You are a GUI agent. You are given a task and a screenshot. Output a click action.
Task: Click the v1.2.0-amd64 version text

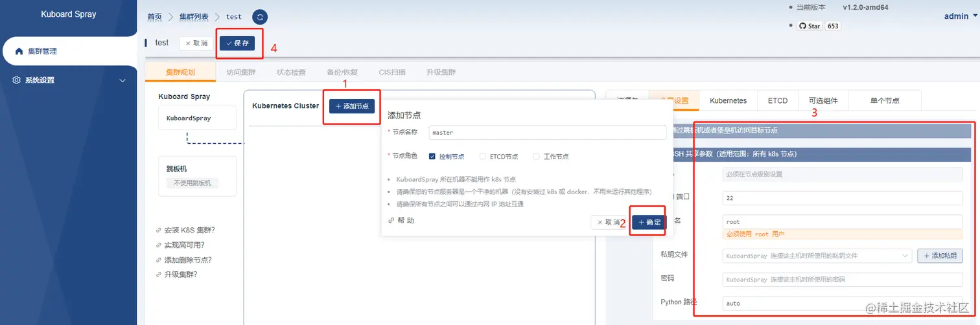point(865,7)
